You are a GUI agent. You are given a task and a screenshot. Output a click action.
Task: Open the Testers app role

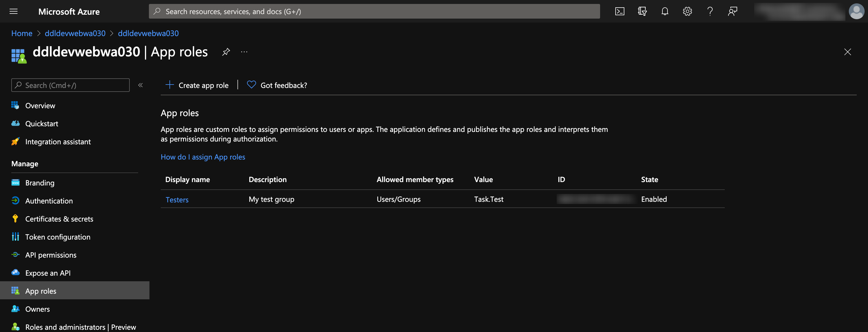[x=177, y=199]
